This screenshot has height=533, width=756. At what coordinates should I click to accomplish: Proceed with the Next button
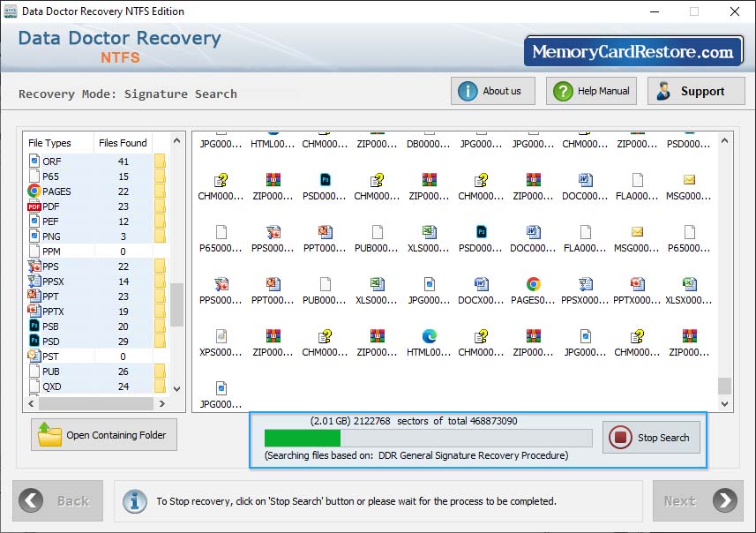tap(698, 500)
